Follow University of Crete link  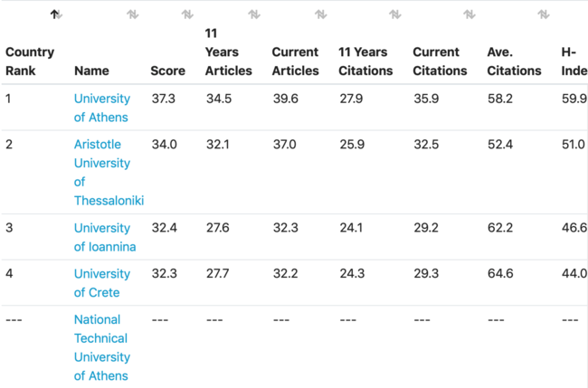(x=101, y=283)
